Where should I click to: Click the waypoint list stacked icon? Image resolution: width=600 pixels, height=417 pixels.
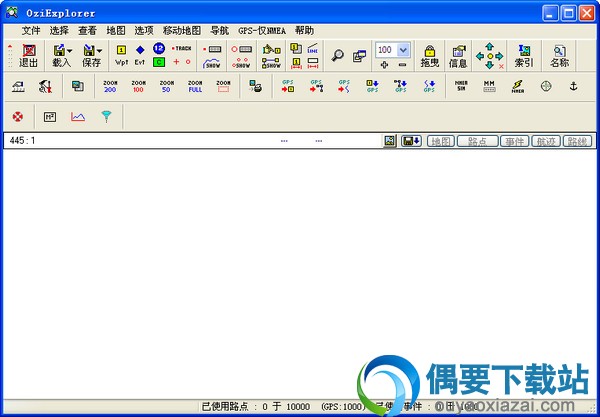point(296,48)
